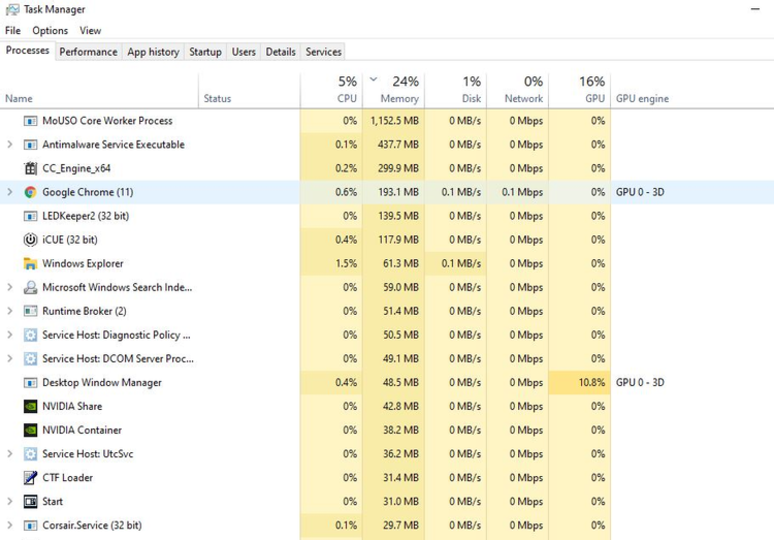774x540 pixels.
Task: Sort processes by the CPU column header
Action: point(331,90)
